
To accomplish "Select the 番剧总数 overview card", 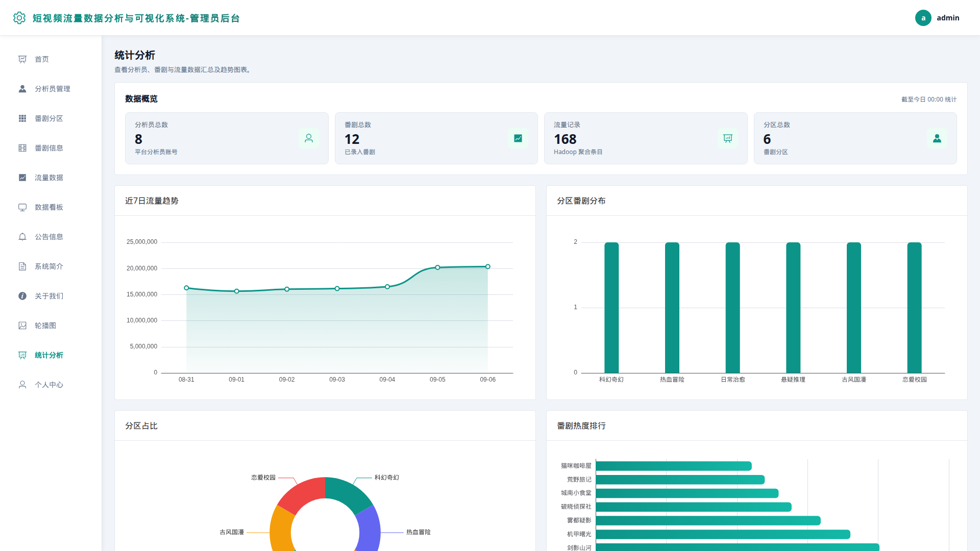I will point(436,138).
